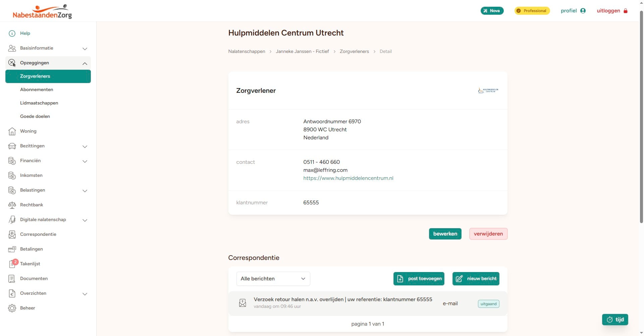Screen dimensions: 644x336
Task: Click the profile user icon in header
Action: [x=583, y=11]
